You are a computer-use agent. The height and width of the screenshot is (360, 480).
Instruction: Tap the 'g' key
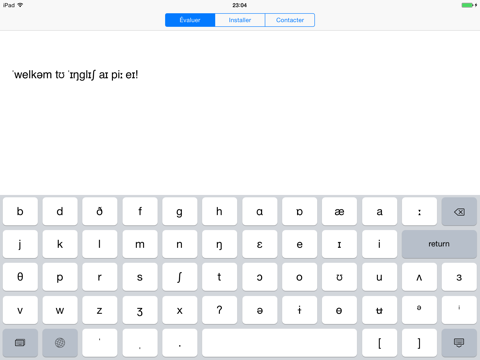pyautogui.click(x=180, y=211)
